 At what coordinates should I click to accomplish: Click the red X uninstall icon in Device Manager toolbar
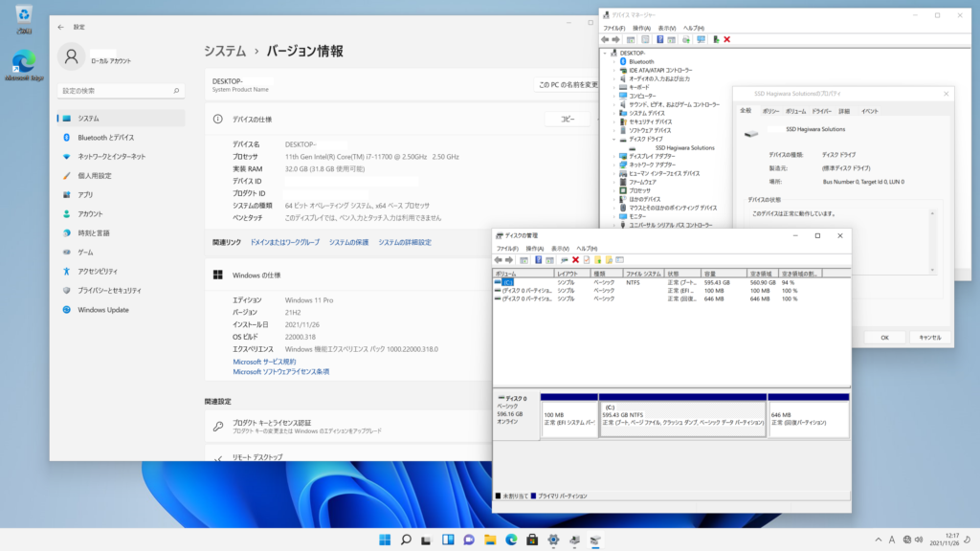[727, 39]
